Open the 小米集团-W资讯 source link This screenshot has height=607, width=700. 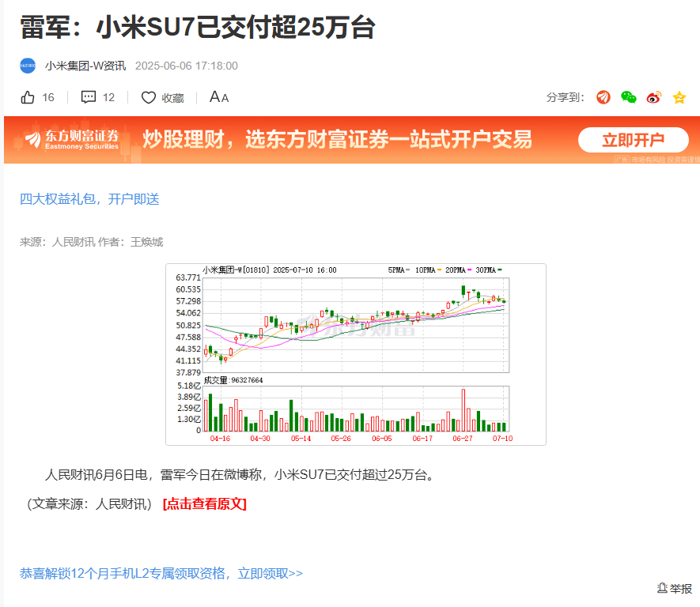85,66
